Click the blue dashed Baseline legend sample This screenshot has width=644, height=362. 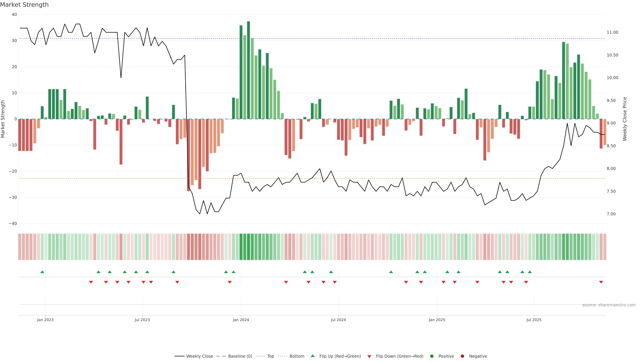click(x=221, y=356)
